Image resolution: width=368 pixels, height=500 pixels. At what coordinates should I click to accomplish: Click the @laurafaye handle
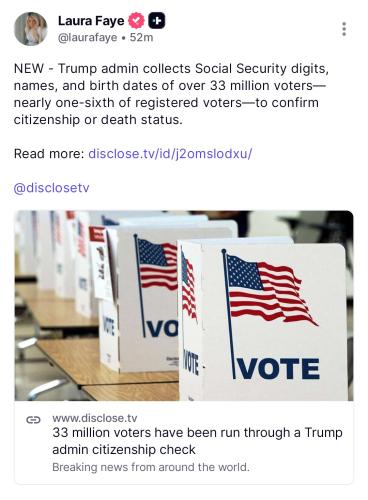[88, 37]
